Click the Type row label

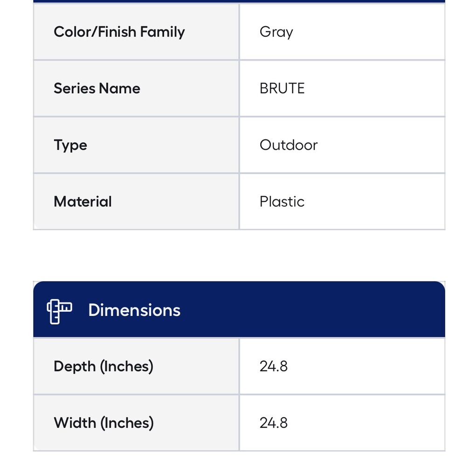pyautogui.click(x=70, y=145)
